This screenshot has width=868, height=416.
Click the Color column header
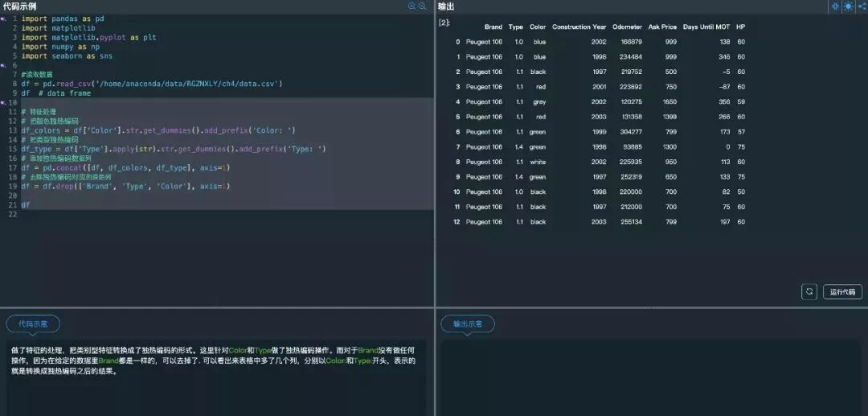pos(538,27)
